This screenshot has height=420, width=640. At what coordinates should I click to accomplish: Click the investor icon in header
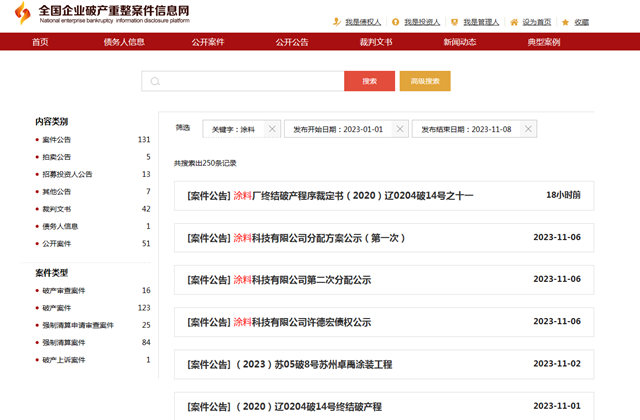396,21
